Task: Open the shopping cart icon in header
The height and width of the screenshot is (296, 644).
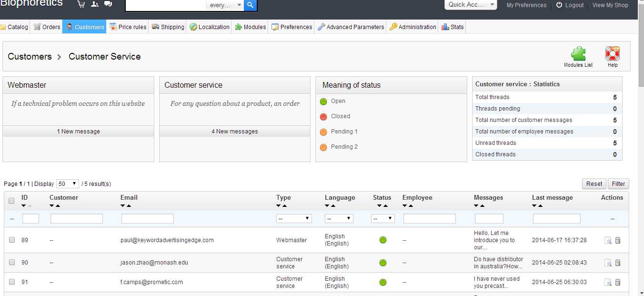Action: click(81, 4)
